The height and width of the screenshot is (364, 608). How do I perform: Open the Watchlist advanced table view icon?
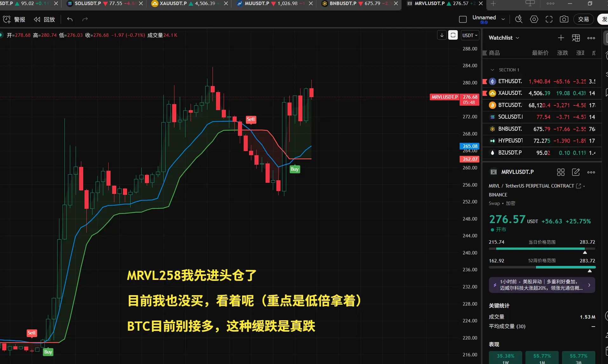576,38
